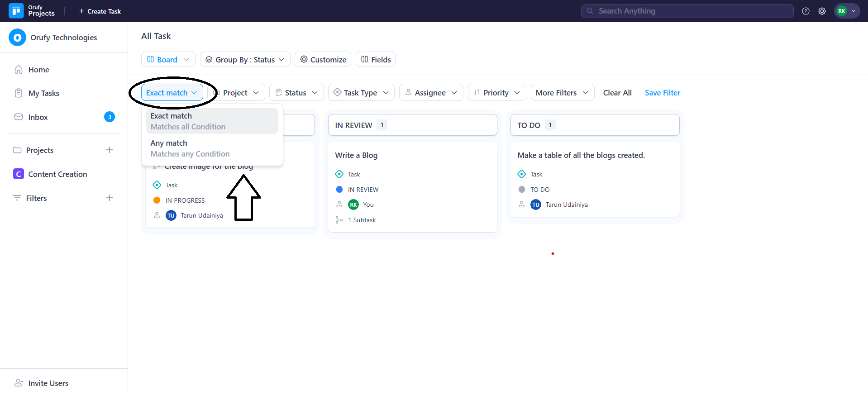The image size is (868, 395).
Task: Expand the Group By Status dropdown
Action: pos(245,59)
